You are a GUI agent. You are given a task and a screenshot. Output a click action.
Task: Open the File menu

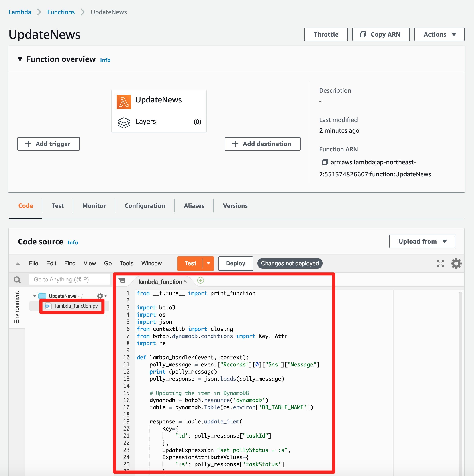tap(33, 263)
